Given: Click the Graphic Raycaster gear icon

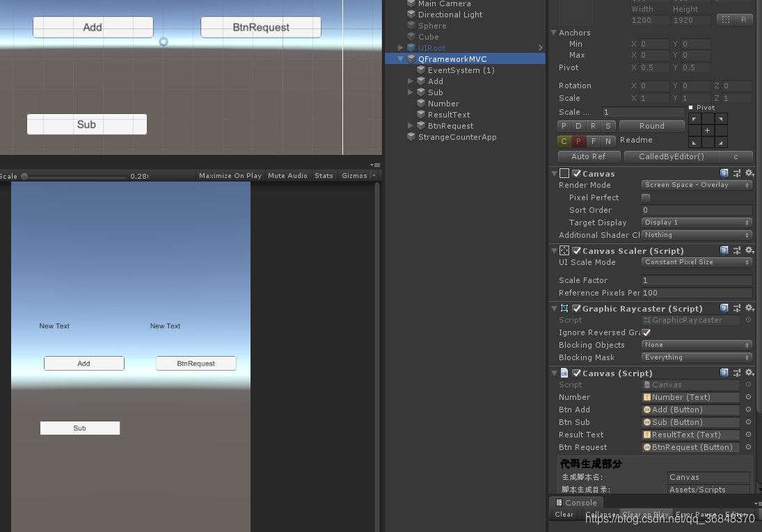Looking at the screenshot, I should [x=749, y=308].
